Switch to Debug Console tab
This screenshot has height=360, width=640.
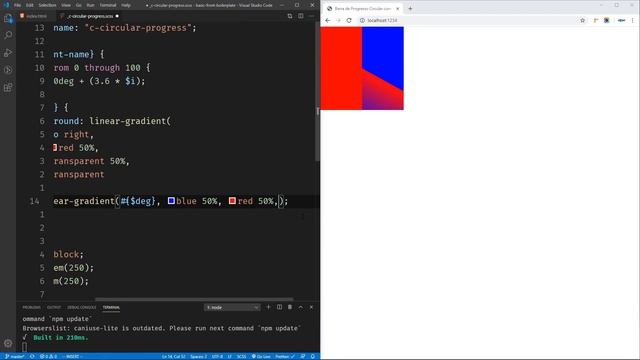pyautogui.click(x=82, y=307)
